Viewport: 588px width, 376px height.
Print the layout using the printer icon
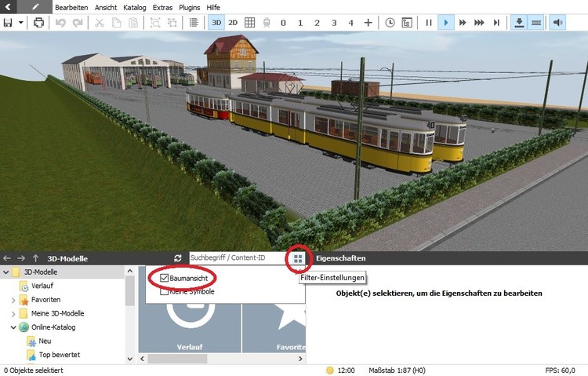click(x=38, y=23)
